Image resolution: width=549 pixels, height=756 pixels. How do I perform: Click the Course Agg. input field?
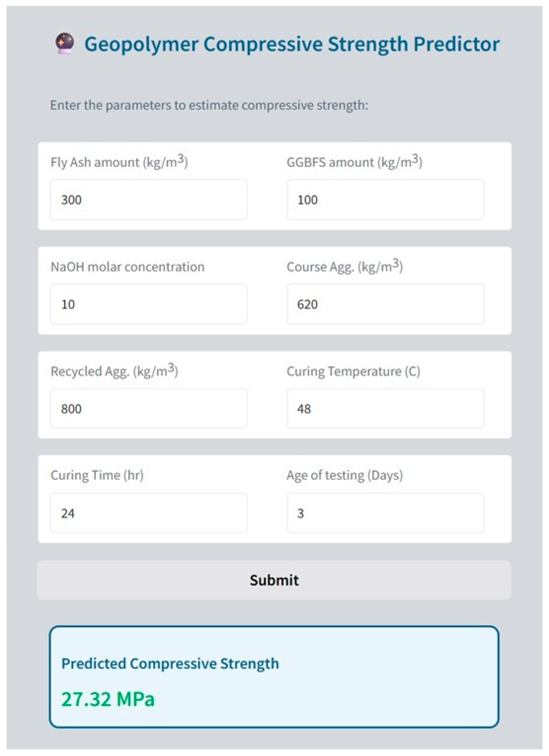coord(385,304)
